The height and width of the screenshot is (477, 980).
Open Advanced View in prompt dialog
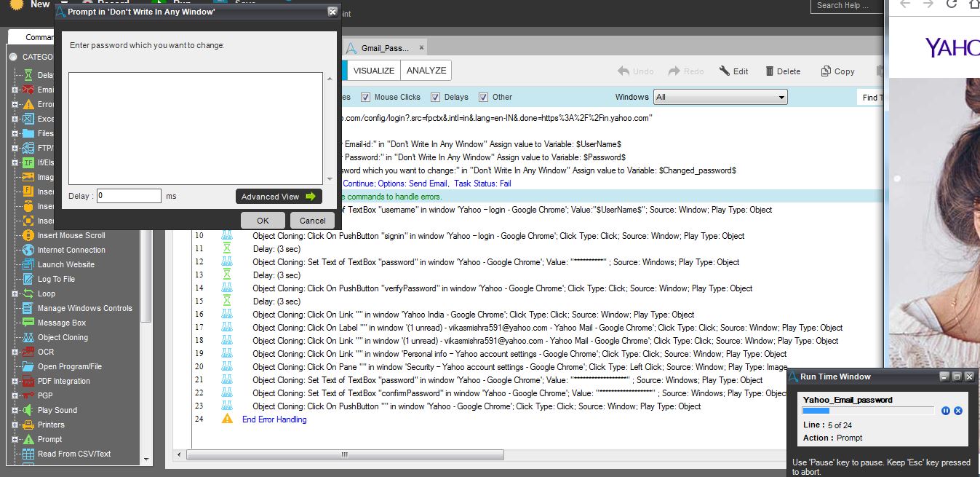coord(279,197)
